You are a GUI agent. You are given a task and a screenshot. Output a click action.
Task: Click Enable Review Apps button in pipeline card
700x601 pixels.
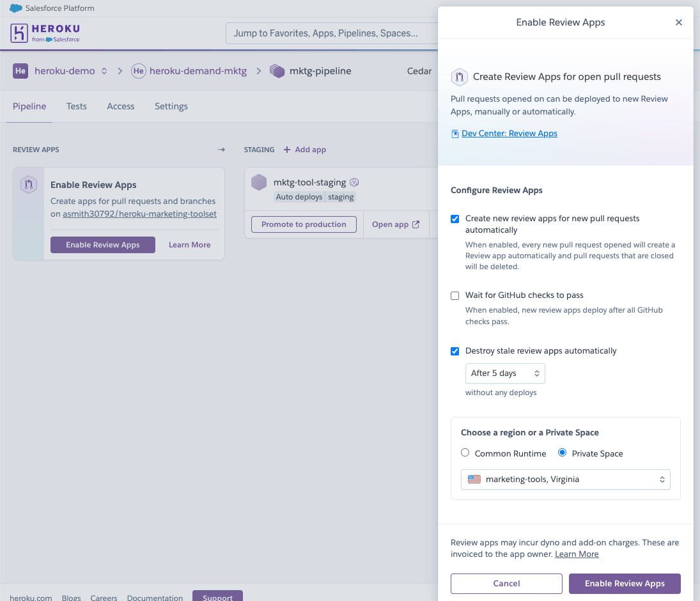103,245
